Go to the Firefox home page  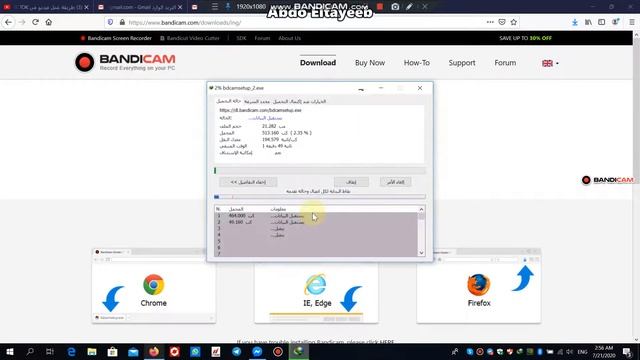point(49,22)
